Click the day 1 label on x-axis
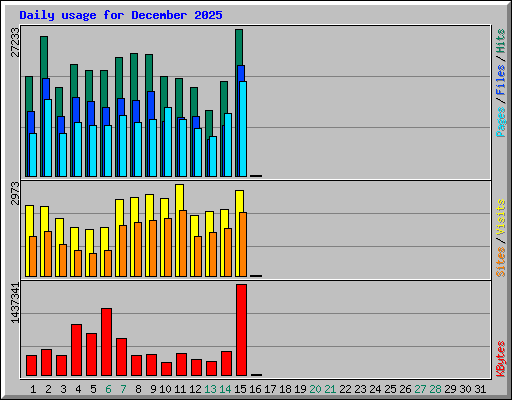The width and height of the screenshot is (512, 400). coord(33,389)
